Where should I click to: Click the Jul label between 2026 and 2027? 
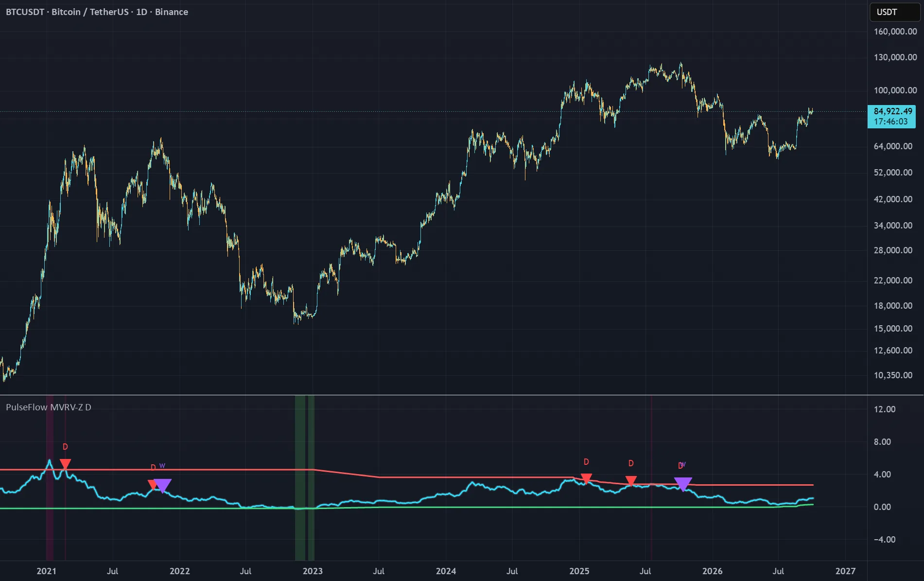[x=778, y=571]
